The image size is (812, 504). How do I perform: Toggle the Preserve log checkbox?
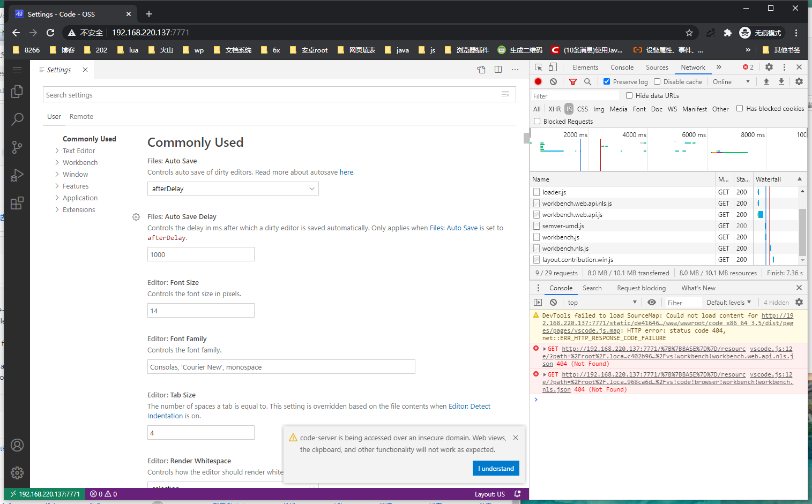tap(607, 81)
